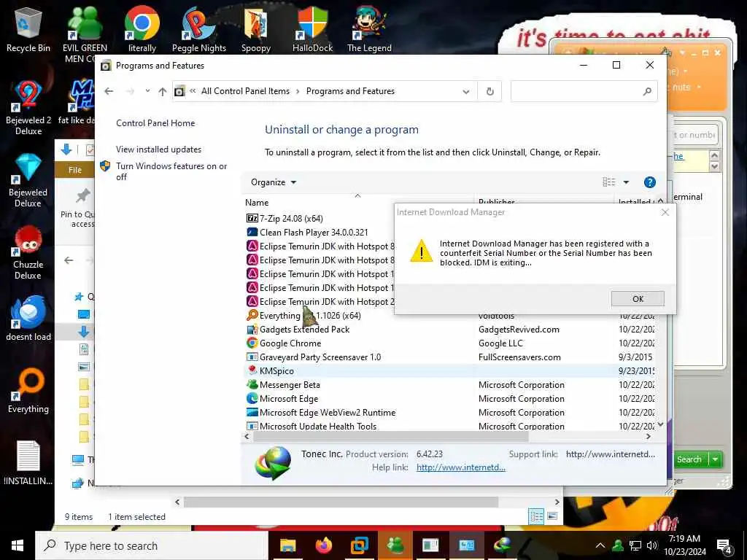Image resolution: width=747 pixels, height=560 pixels.
Task: Select Messenger Beta program entry
Action: [290, 385]
